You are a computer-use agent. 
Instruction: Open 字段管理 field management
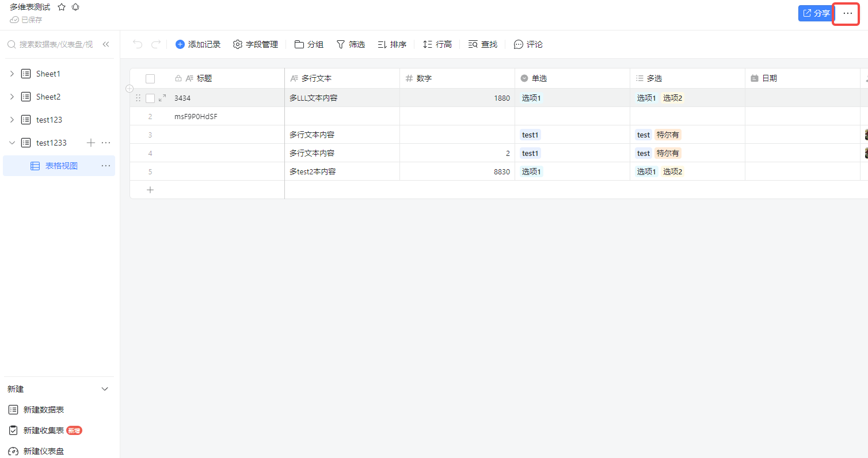click(x=256, y=44)
